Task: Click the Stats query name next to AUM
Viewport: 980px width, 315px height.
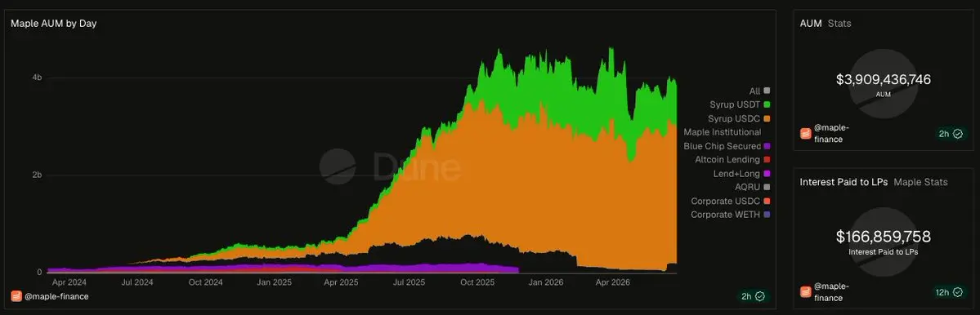Action: (839, 23)
